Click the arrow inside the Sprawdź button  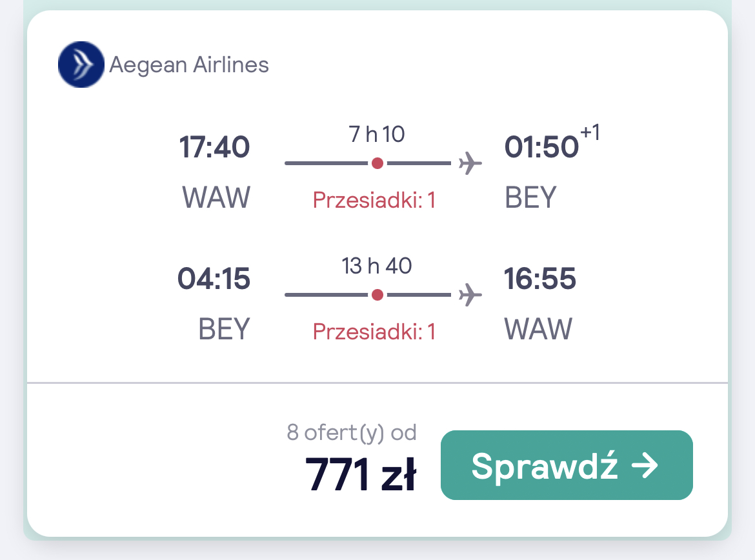point(645,466)
